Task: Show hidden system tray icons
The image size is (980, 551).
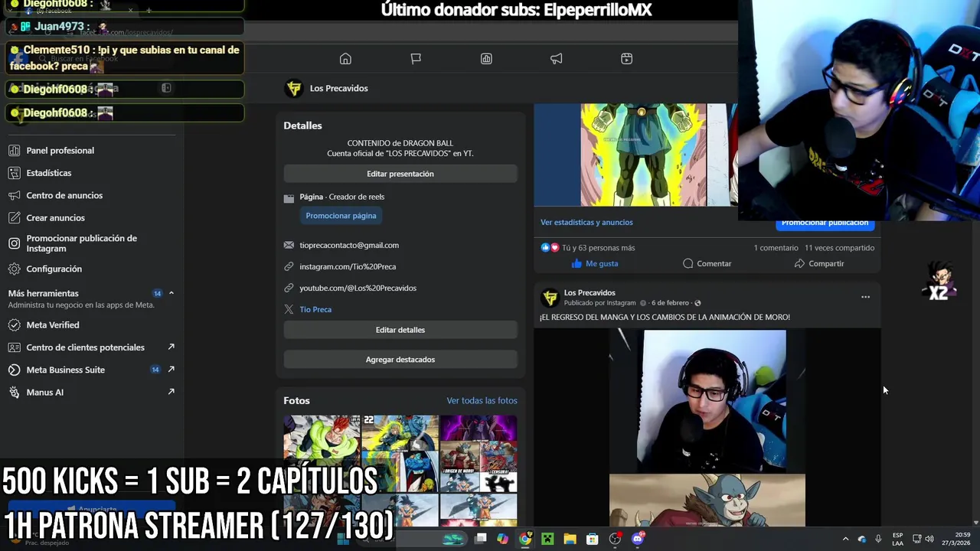Action: [x=845, y=539]
